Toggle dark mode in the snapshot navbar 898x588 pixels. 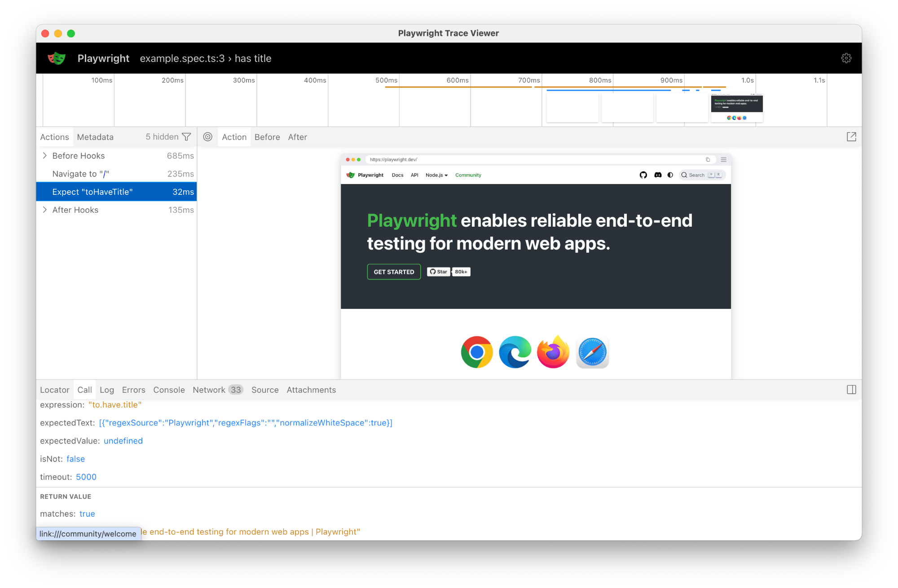[670, 175]
